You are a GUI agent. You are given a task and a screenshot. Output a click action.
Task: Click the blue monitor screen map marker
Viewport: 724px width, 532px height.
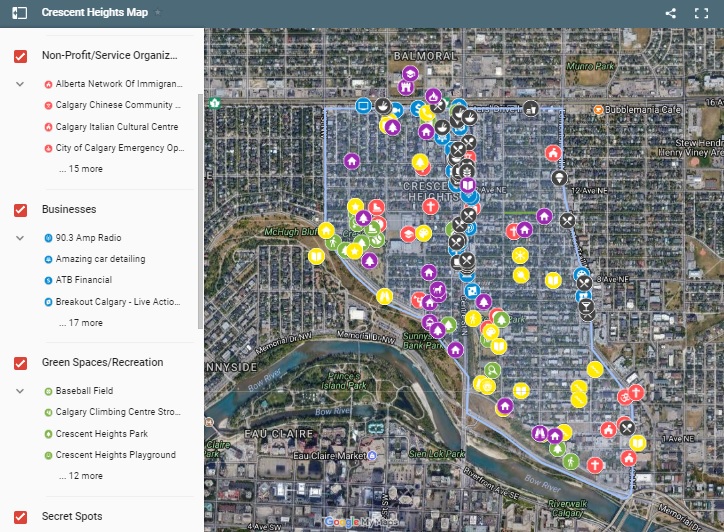coord(363,106)
